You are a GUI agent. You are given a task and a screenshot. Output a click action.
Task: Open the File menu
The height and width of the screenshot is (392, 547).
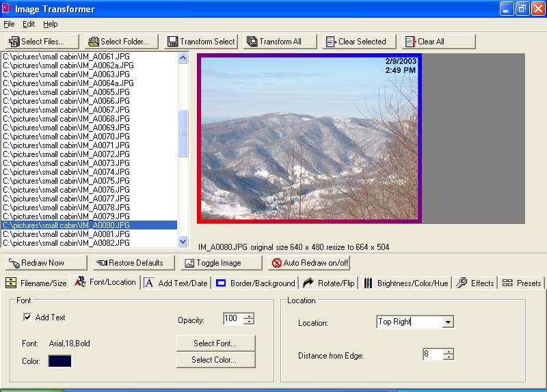(9, 24)
